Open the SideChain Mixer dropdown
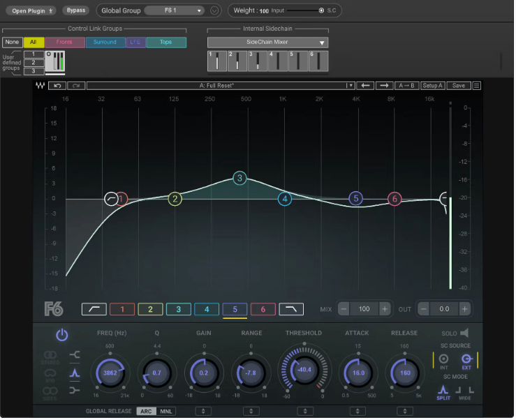Screen dimensions: 516x420 267,43
